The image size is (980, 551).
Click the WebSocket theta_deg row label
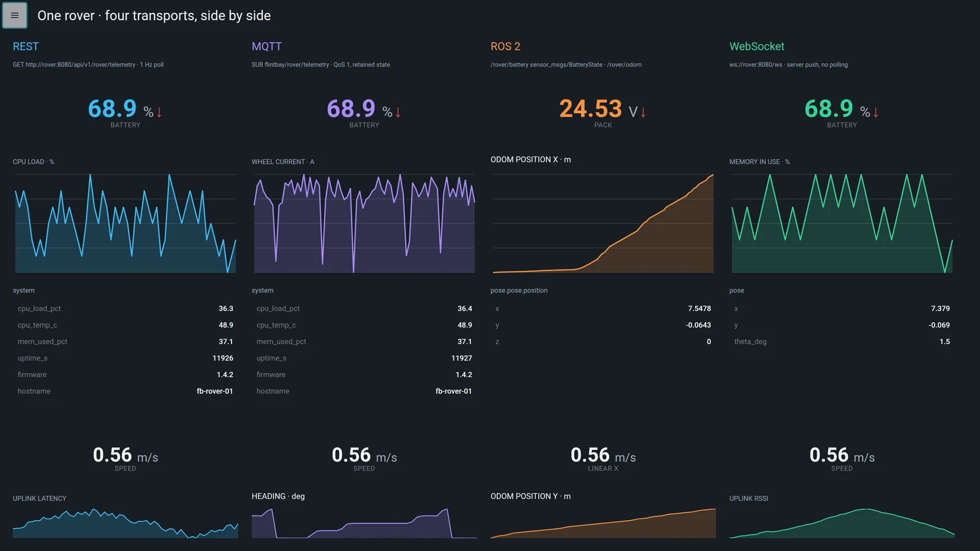(x=750, y=342)
